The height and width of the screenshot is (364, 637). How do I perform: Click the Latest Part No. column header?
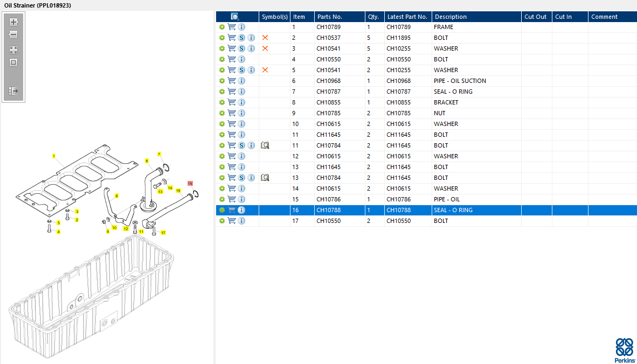407,17
